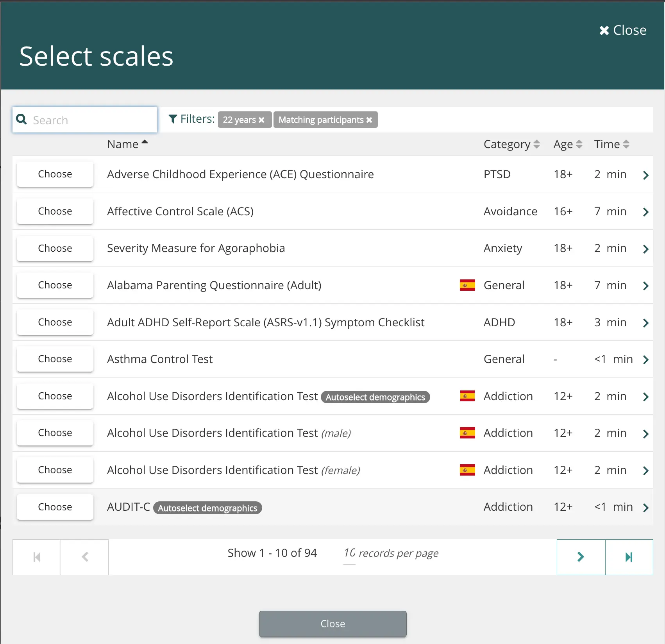Screen dimensions: 665x644
Task: Expand details for Asthma Control Test
Action: coord(645,359)
